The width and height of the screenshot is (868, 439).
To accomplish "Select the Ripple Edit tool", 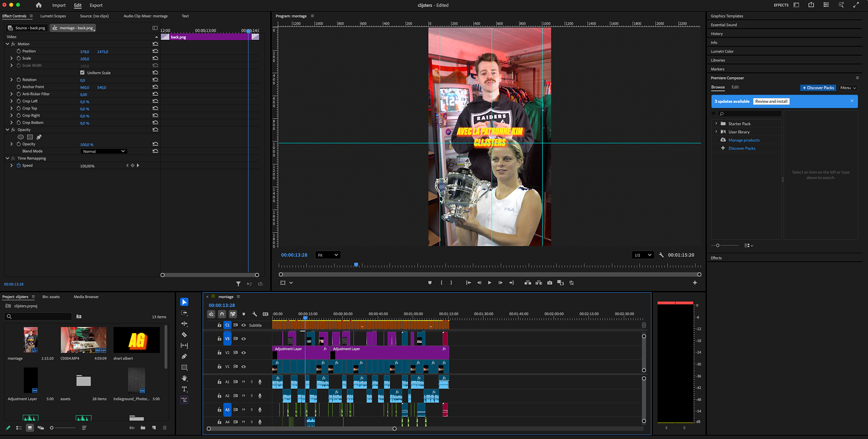I will 184,324.
